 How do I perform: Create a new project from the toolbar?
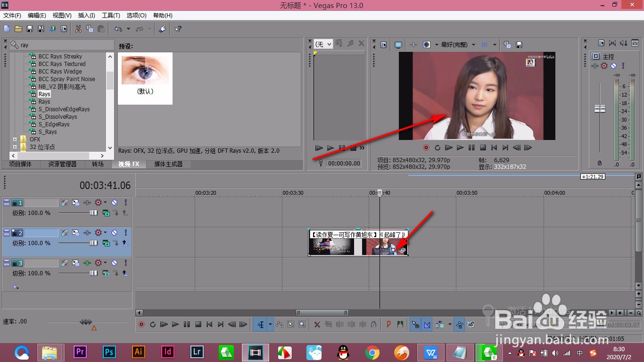pos(7,29)
